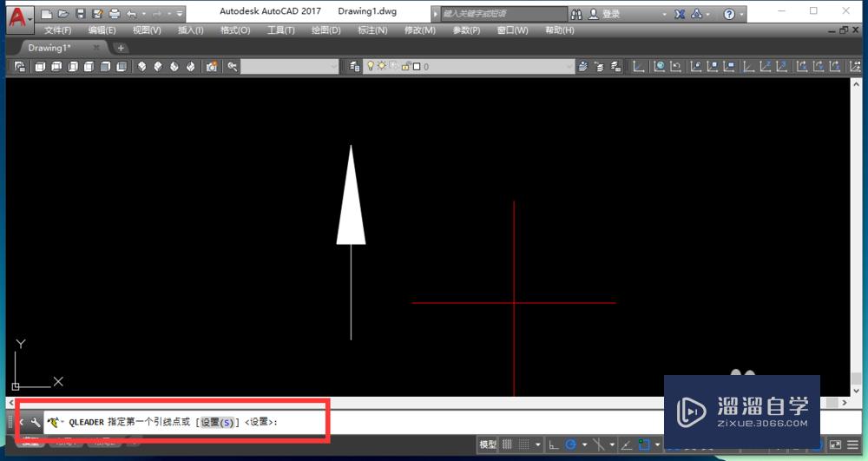The height and width of the screenshot is (461, 868).
Task: Open the 标注(N) menu
Action: pos(372,30)
